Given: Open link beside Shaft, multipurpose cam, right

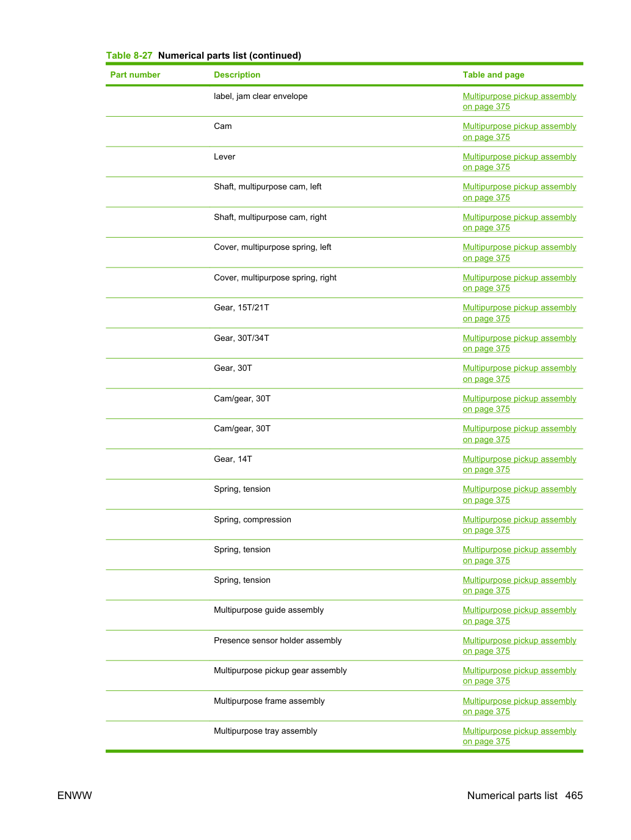Looking at the screenshot, I should [x=519, y=222].
